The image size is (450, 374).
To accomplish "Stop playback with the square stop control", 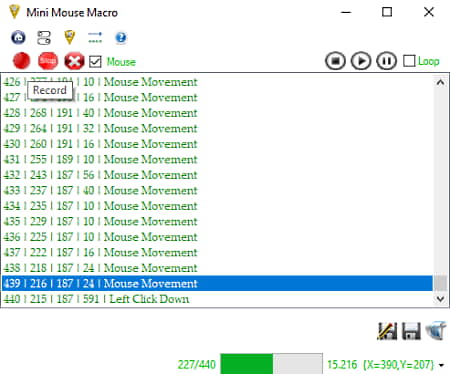I will (x=335, y=61).
